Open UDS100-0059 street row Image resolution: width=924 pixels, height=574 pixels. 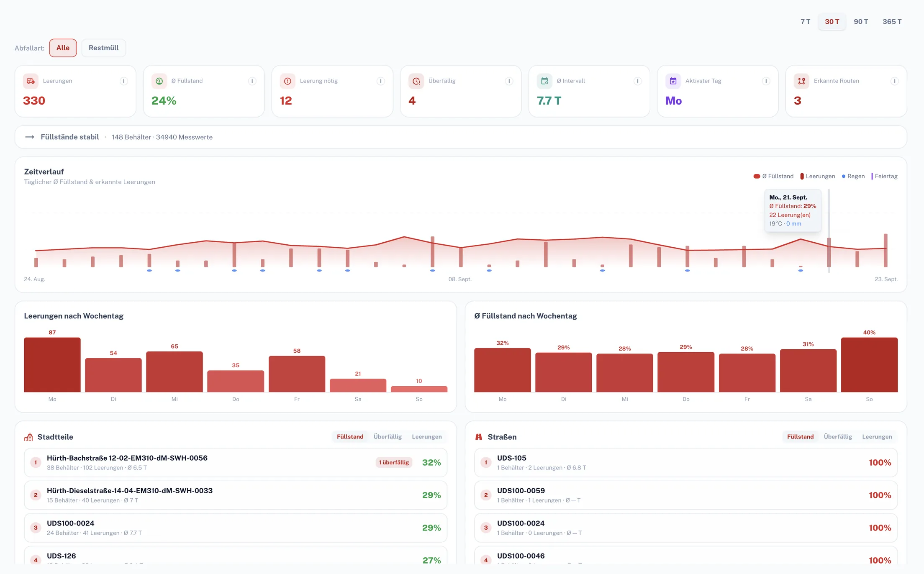point(686,495)
